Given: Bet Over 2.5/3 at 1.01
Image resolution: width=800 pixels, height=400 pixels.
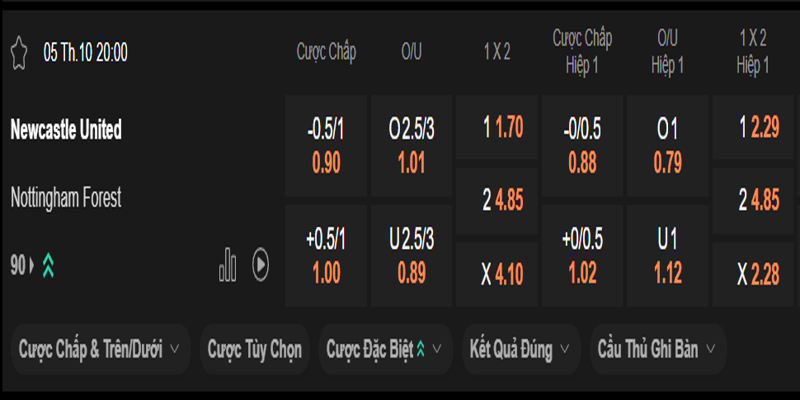Looking at the screenshot, I should (x=411, y=146).
